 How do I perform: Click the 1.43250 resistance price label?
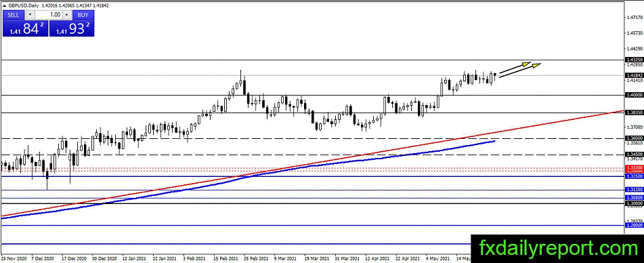[x=634, y=60]
